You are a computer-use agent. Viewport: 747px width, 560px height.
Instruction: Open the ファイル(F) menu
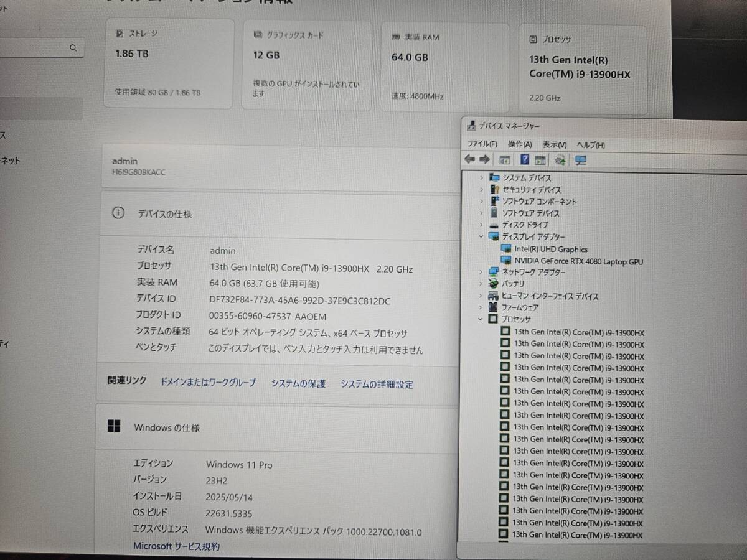482,144
